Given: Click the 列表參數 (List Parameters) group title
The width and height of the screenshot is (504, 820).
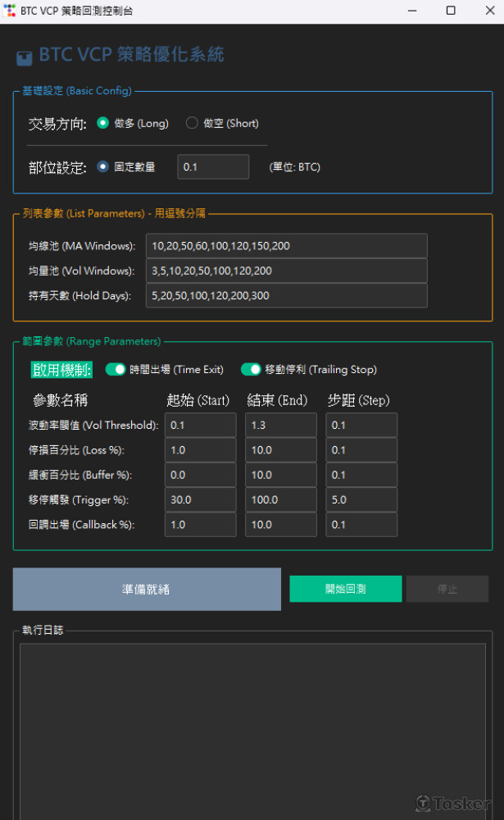Looking at the screenshot, I should click(x=114, y=213).
